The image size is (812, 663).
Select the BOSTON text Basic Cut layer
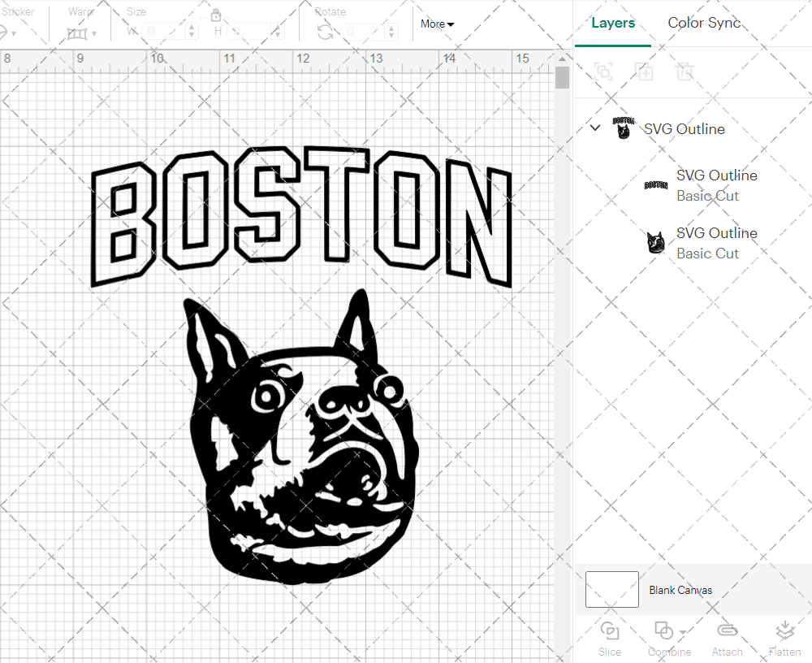[717, 185]
